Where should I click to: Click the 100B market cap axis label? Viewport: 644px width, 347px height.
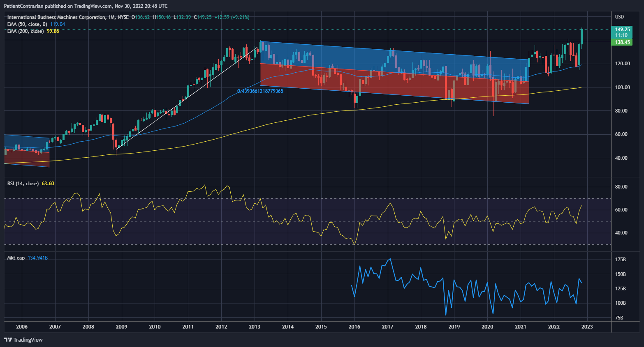(621, 303)
